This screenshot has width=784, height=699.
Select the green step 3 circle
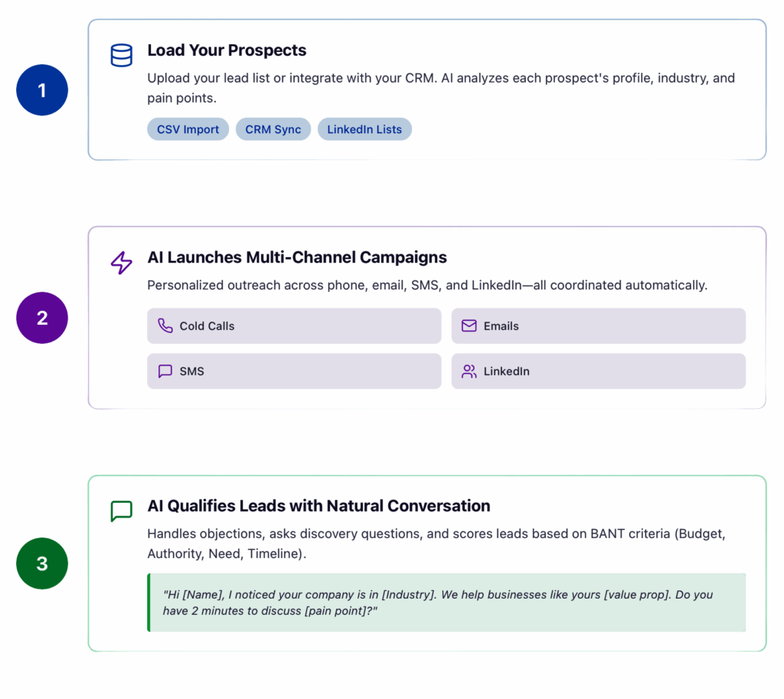coord(42,563)
